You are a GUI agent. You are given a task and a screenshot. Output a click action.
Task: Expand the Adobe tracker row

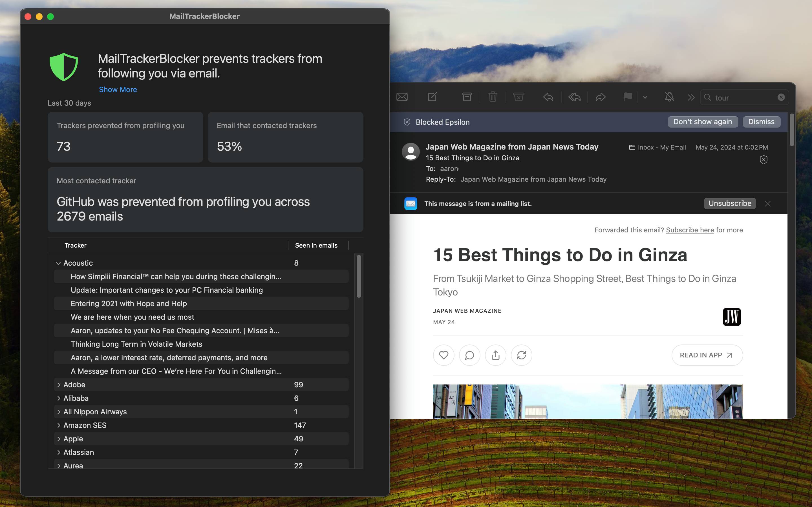[x=59, y=384]
